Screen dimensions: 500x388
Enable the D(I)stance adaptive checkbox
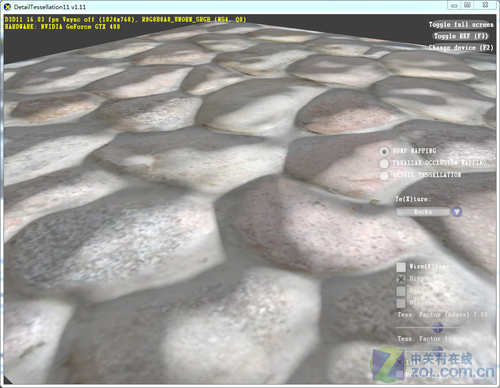[x=401, y=303]
